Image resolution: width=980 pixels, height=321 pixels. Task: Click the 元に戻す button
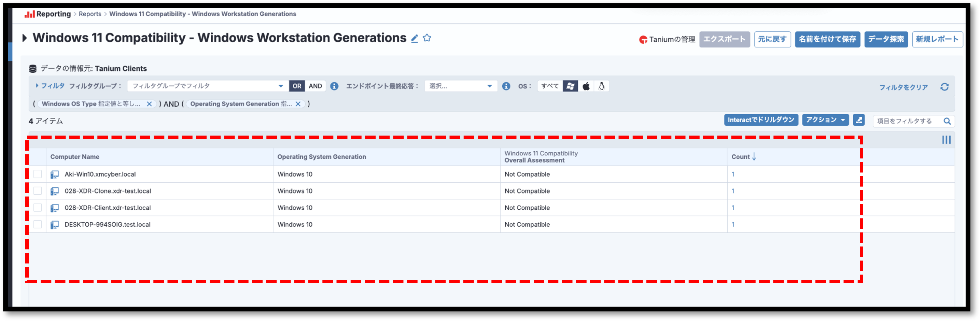pyautogui.click(x=772, y=40)
